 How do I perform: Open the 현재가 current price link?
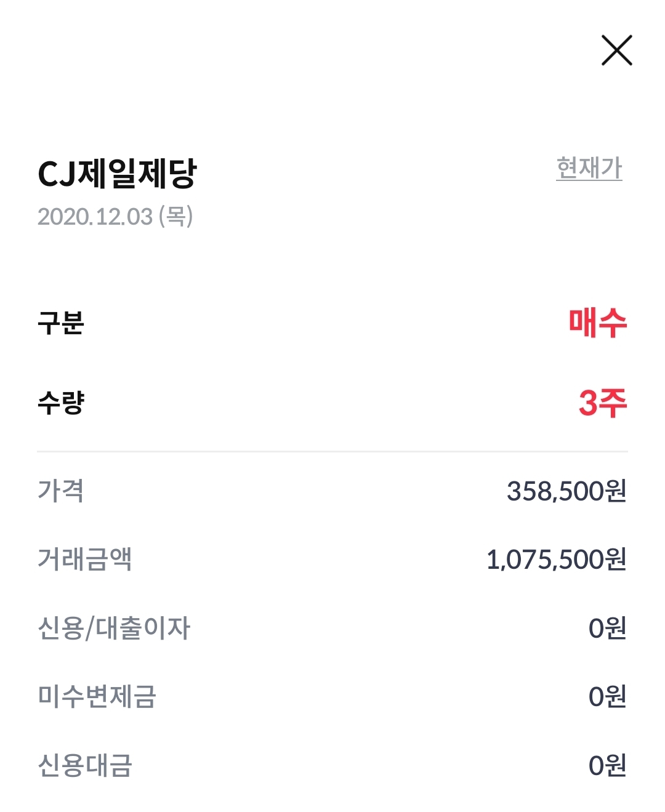[x=589, y=168]
